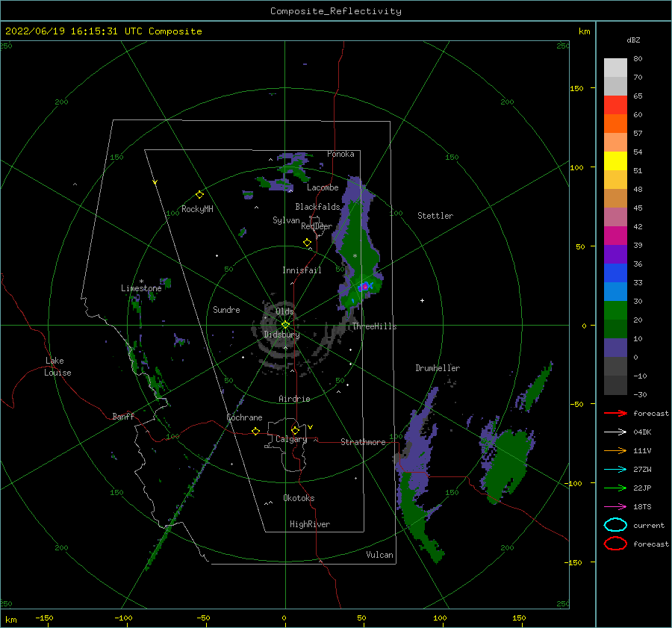Screen dimensions: 672x628
Task: Select the yellow diamond marker inside Calgary outline
Action: click(x=295, y=430)
